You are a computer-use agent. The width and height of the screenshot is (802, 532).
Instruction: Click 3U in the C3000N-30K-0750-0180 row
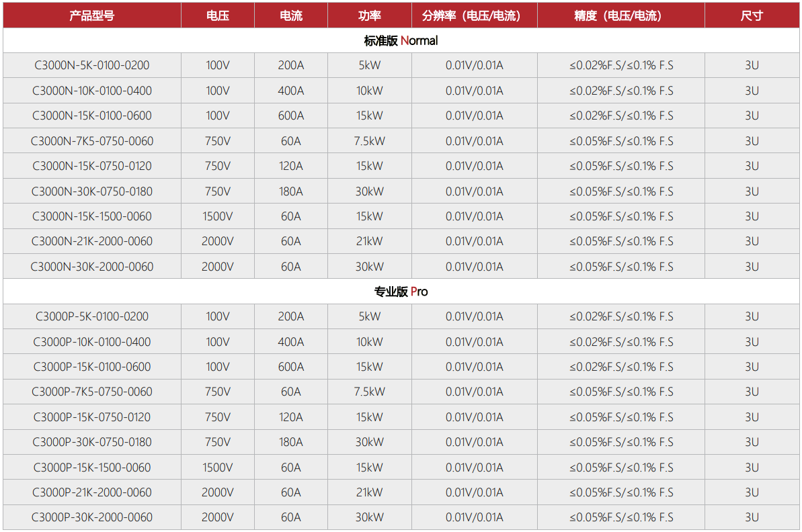coord(752,191)
